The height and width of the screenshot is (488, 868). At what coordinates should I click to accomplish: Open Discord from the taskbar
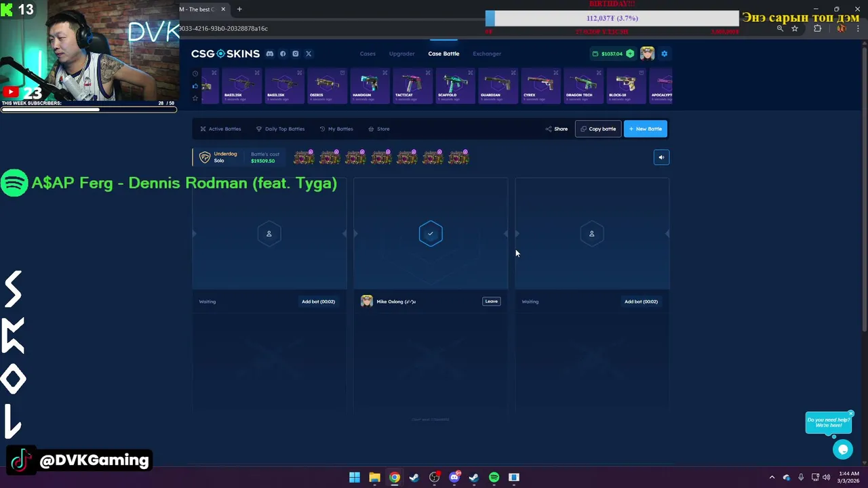454,477
